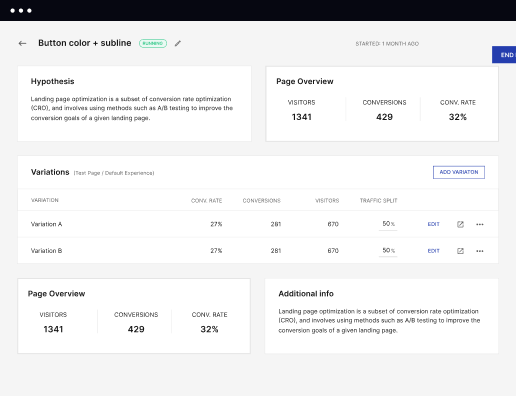Click the Hypothesis heading
The image size is (516, 396).
(x=52, y=81)
